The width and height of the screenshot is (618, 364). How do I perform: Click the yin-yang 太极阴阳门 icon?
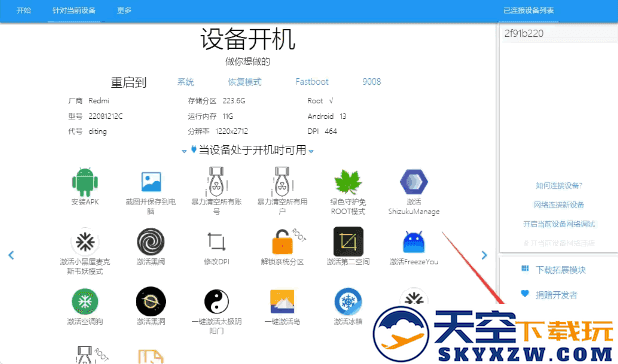pos(216,301)
